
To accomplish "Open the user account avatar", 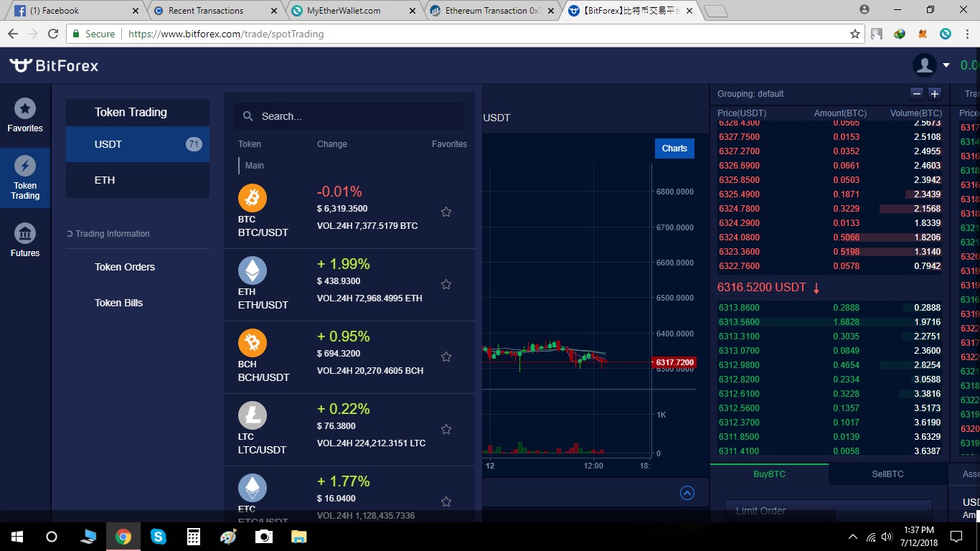I will [x=925, y=65].
